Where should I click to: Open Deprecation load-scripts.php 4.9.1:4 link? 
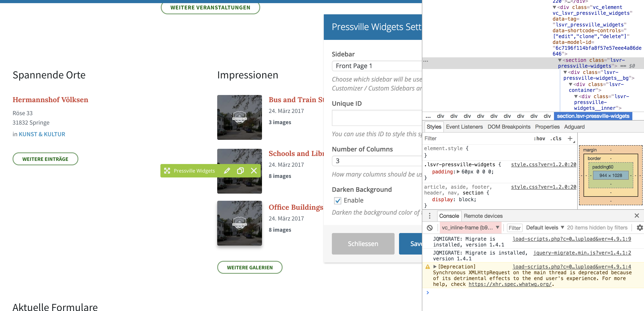[572, 267]
